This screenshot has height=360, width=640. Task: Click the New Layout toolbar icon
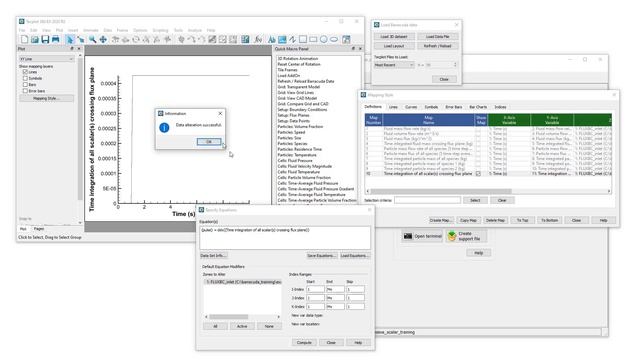[x=24, y=40]
